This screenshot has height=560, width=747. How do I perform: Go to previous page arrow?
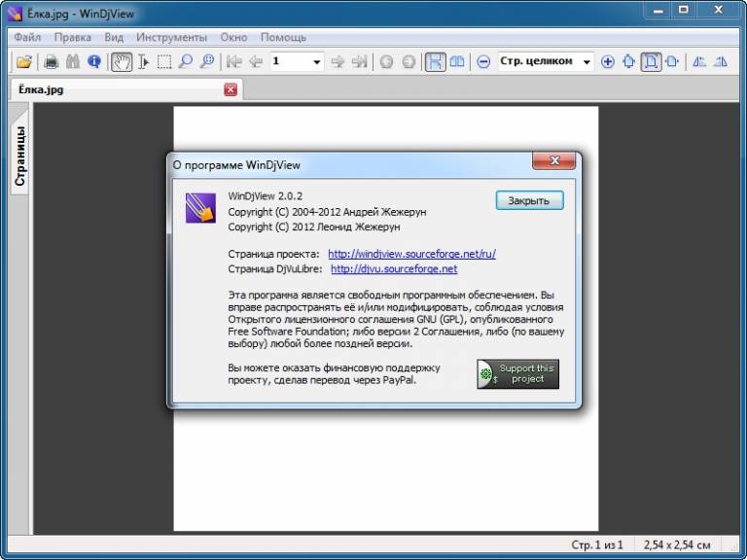[x=256, y=61]
